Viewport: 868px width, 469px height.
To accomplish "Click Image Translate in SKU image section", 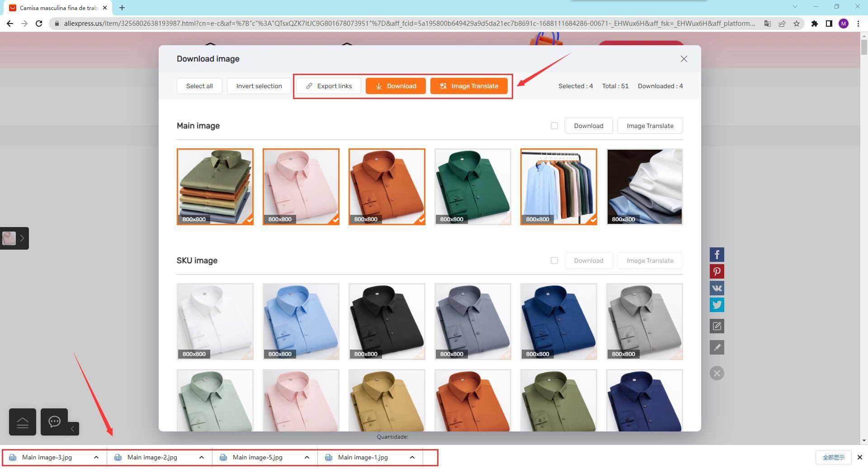I will pos(650,261).
